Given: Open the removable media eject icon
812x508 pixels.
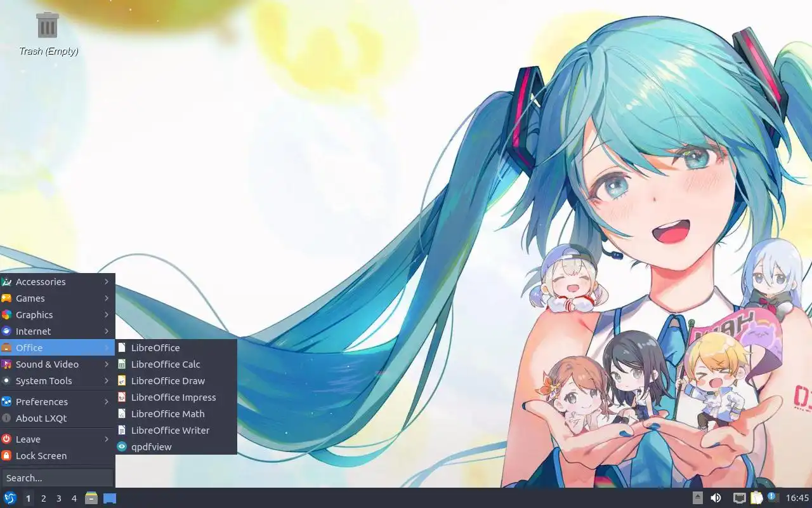Looking at the screenshot, I should tap(698, 498).
